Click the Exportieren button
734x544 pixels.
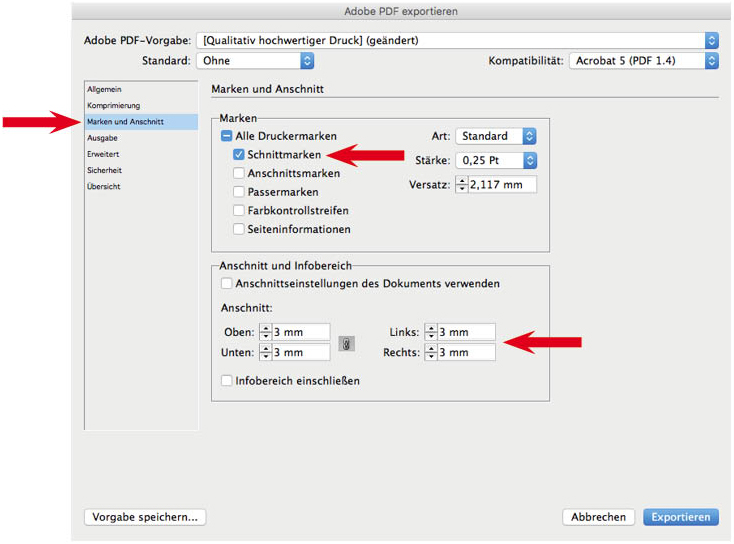point(681,517)
